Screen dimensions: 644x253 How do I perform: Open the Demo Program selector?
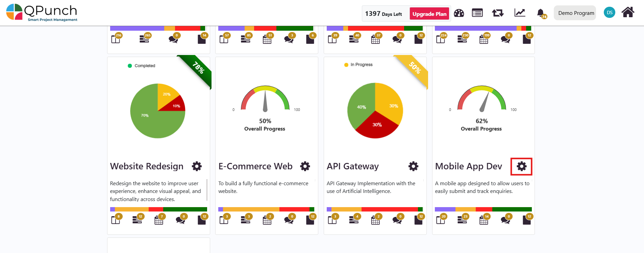pos(575,13)
